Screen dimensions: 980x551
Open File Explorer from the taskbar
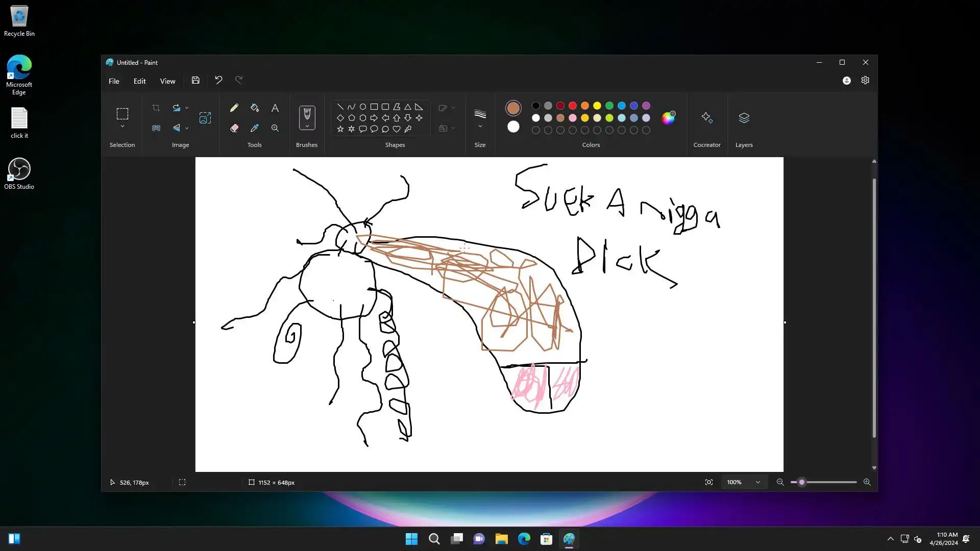coord(501,539)
